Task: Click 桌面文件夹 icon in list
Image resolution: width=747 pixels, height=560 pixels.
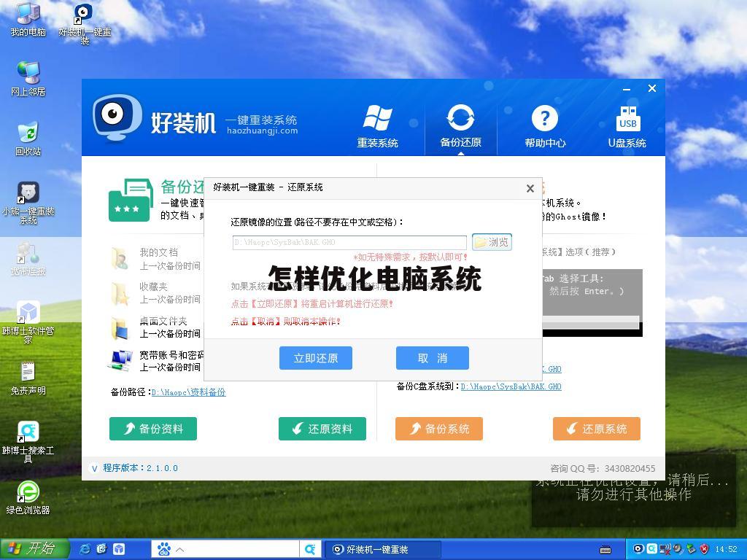Action: 120,327
